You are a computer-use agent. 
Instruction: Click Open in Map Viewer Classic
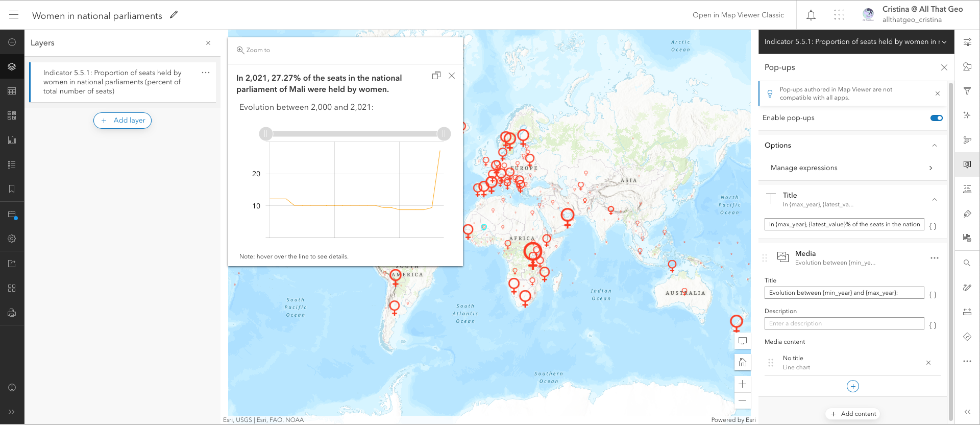click(x=738, y=15)
